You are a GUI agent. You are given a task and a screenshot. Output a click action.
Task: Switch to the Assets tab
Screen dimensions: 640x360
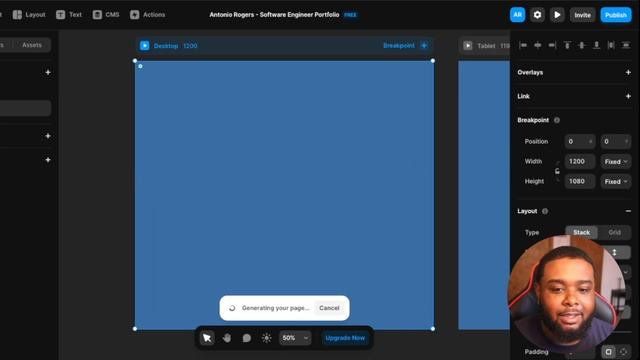(32, 45)
